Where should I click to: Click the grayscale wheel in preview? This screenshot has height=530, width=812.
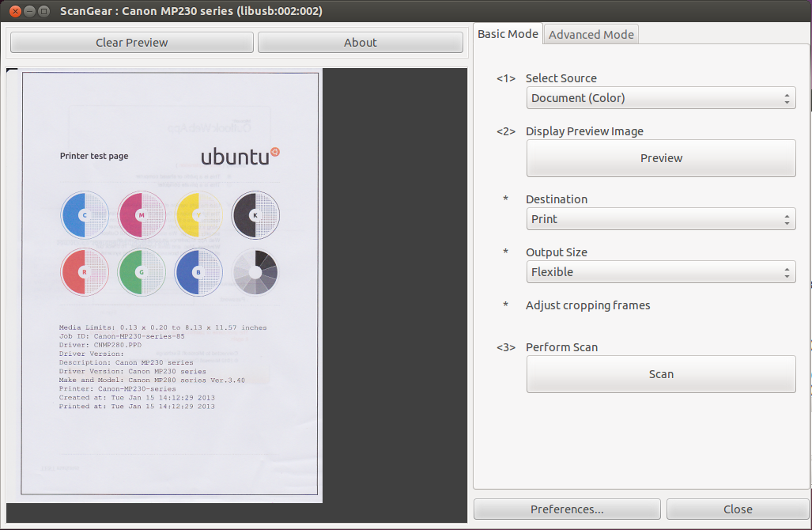255,272
